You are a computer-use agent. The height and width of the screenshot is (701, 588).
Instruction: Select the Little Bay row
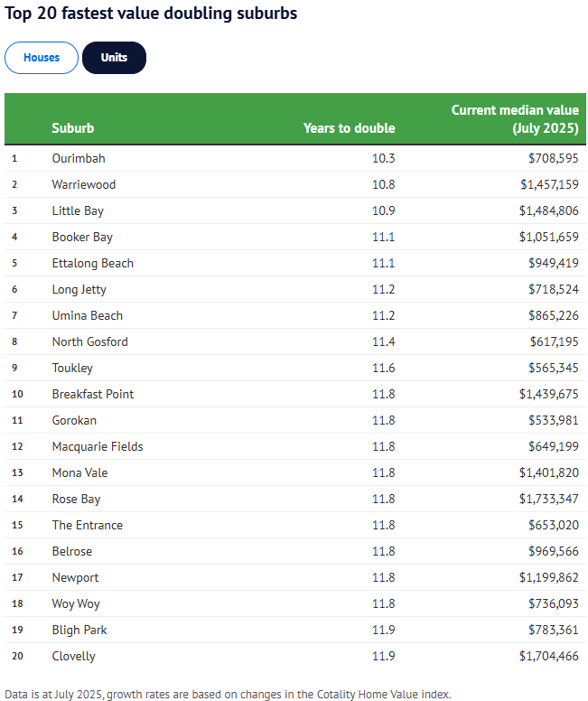click(x=78, y=210)
